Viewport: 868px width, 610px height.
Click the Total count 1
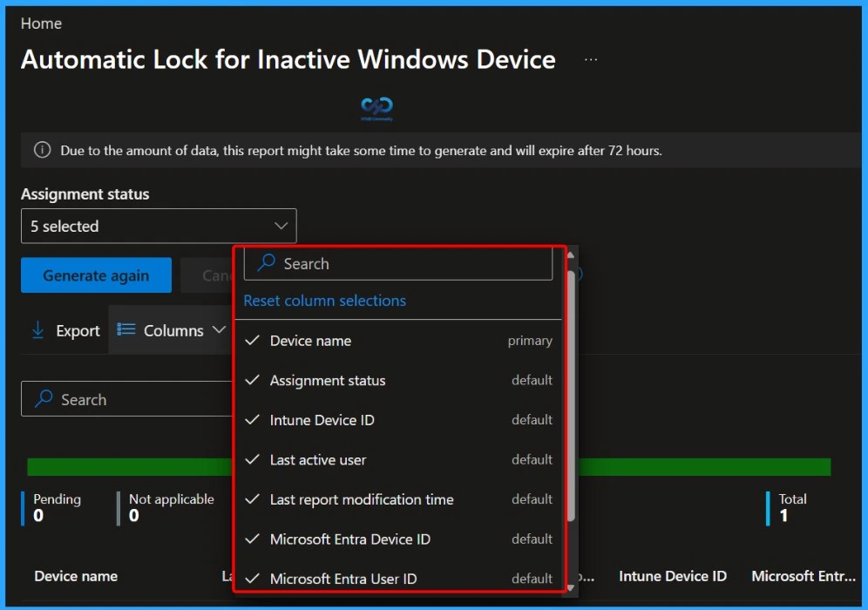click(783, 515)
